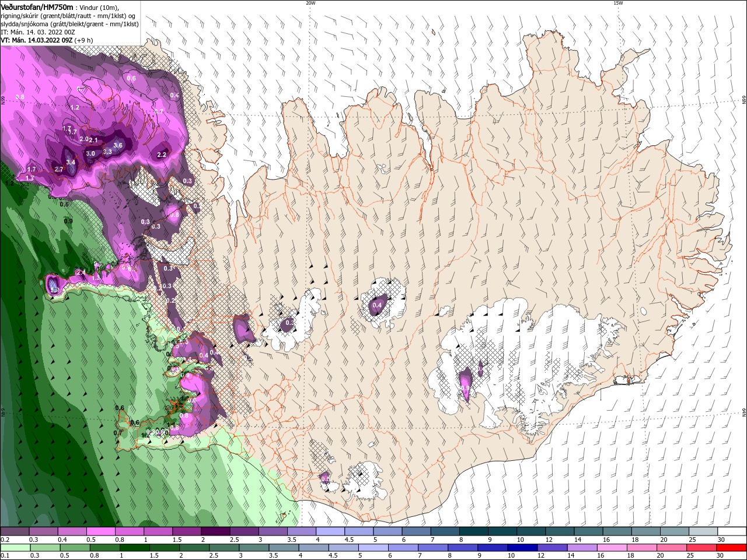Click the 3.6 precipitation value on map
The image size is (747, 560).
click(x=118, y=145)
